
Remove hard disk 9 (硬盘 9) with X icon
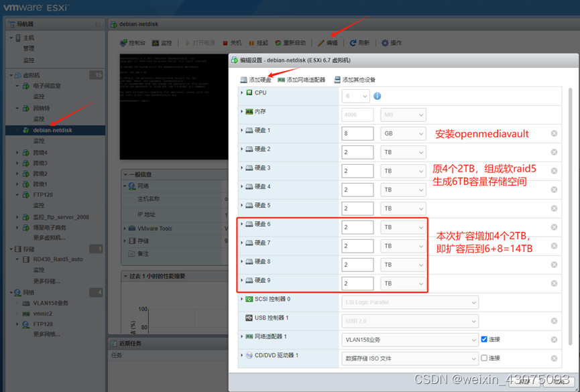point(554,283)
